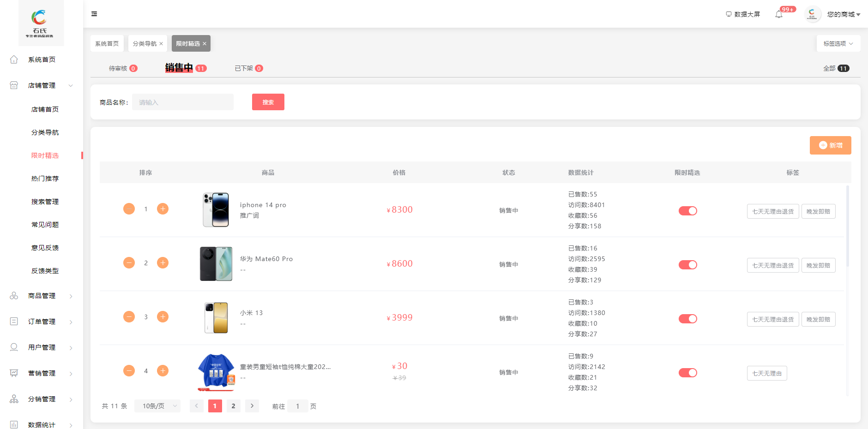Screen dimensions: 868x429
Task: Expand the 订单管理 menu
Action: click(x=42, y=322)
